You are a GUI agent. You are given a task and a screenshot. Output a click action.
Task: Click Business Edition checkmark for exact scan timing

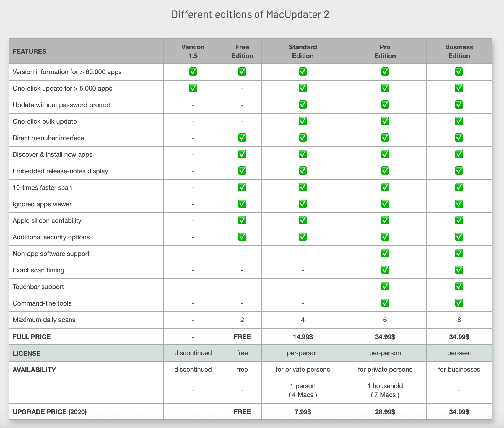point(459,270)
